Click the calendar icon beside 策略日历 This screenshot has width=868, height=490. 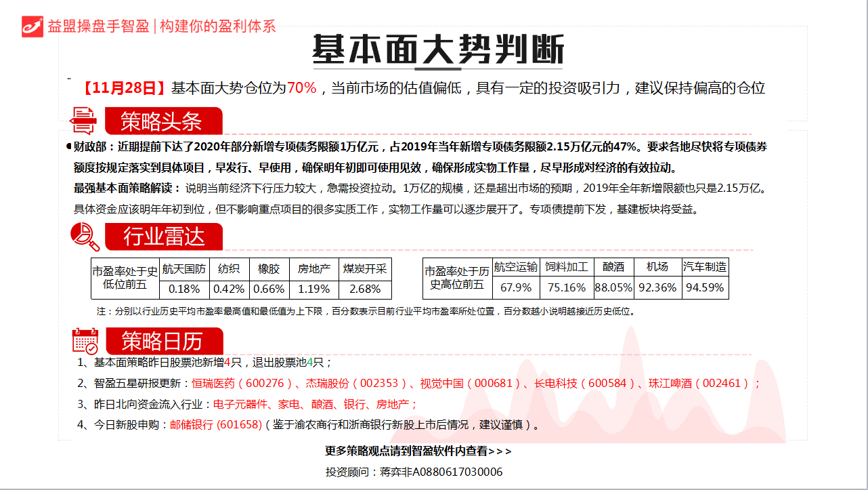click(x=85, y=340)
